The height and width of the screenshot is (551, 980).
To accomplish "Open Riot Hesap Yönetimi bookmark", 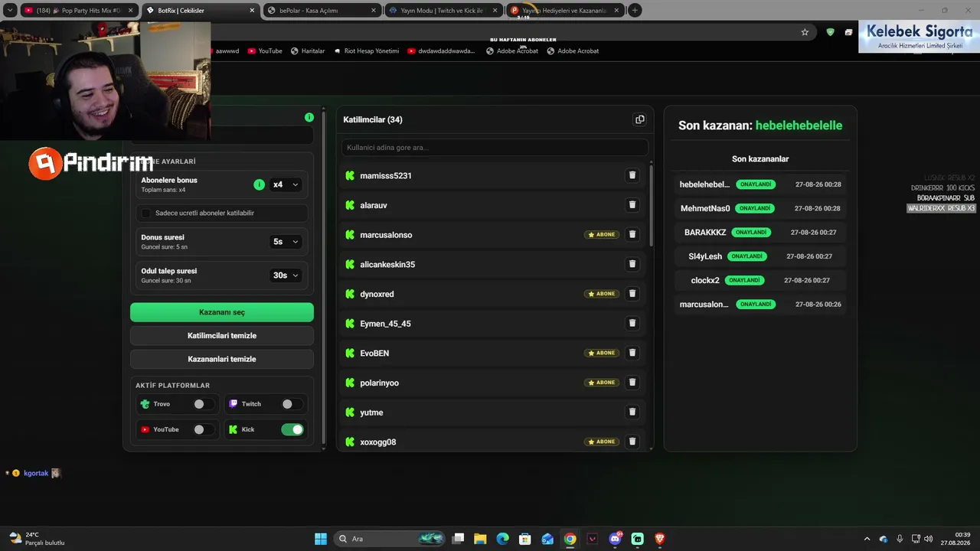I will [366, 51].
